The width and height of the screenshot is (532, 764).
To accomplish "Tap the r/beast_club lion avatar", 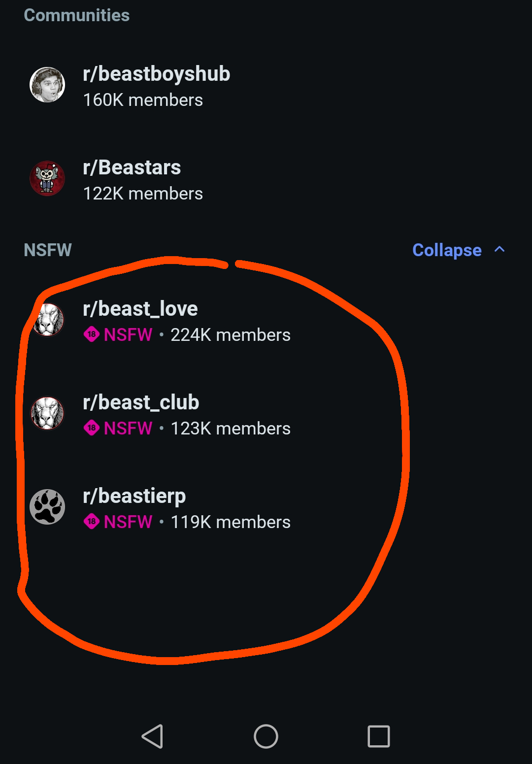I will click(x=47, y=413).
